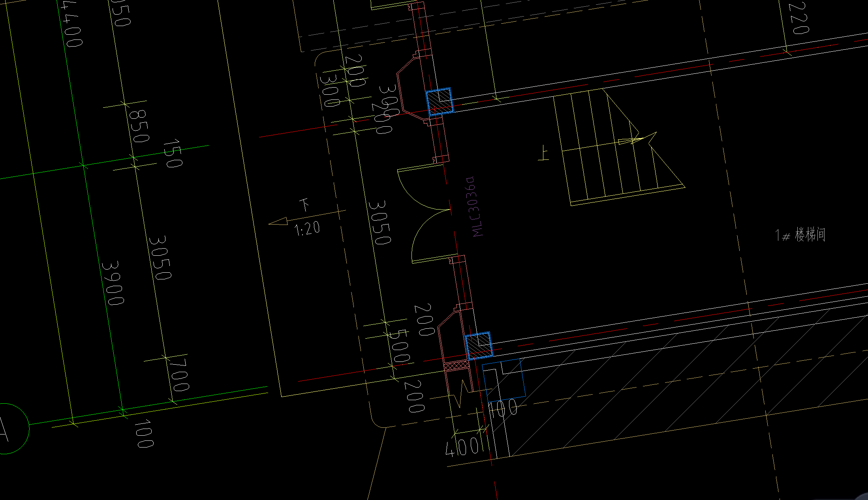Select the upper blue hatched column
The height and width of the screenshot is (500, 868).
pyautogui.click(x=439, y=102)
